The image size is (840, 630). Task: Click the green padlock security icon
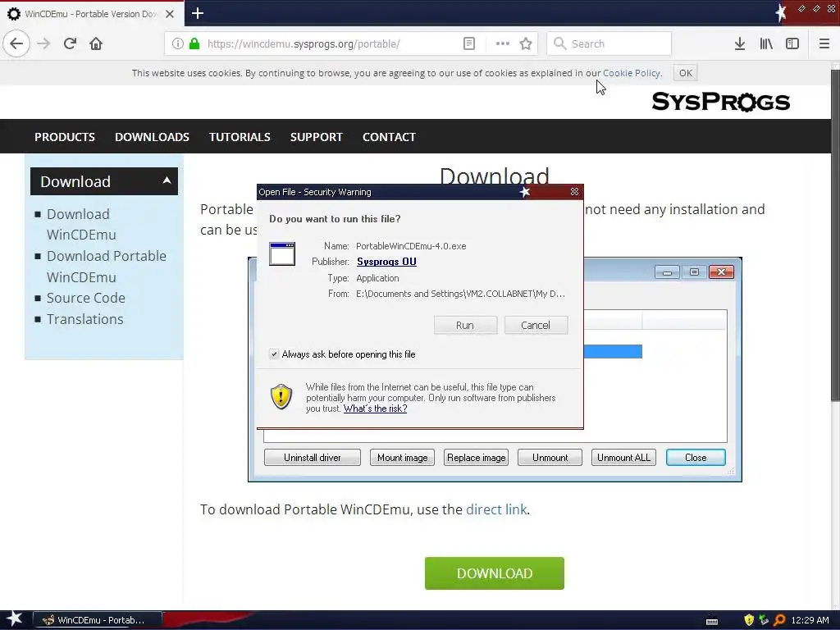(194, 43)
